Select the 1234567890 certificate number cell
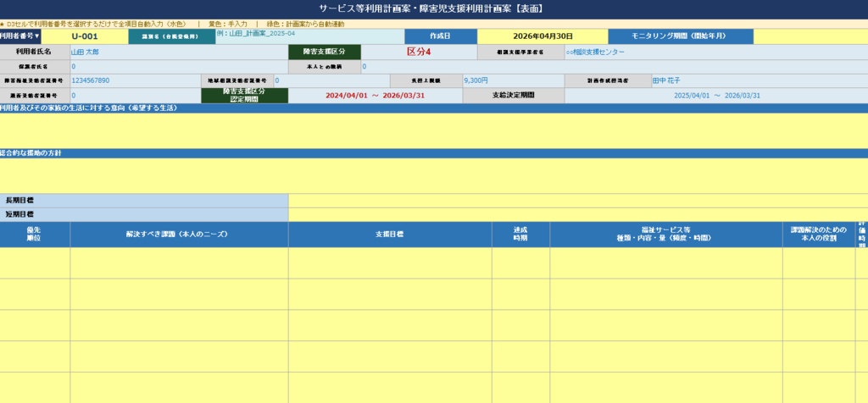 pos(135,80)
